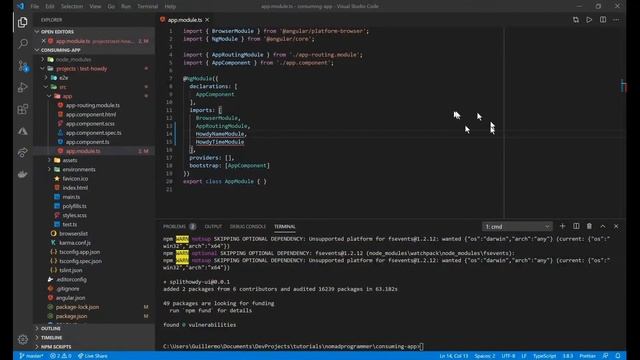Open the terminal selector dropdown 1: cmd
Viewport: 640px width, 360px height.
(517, 227)
